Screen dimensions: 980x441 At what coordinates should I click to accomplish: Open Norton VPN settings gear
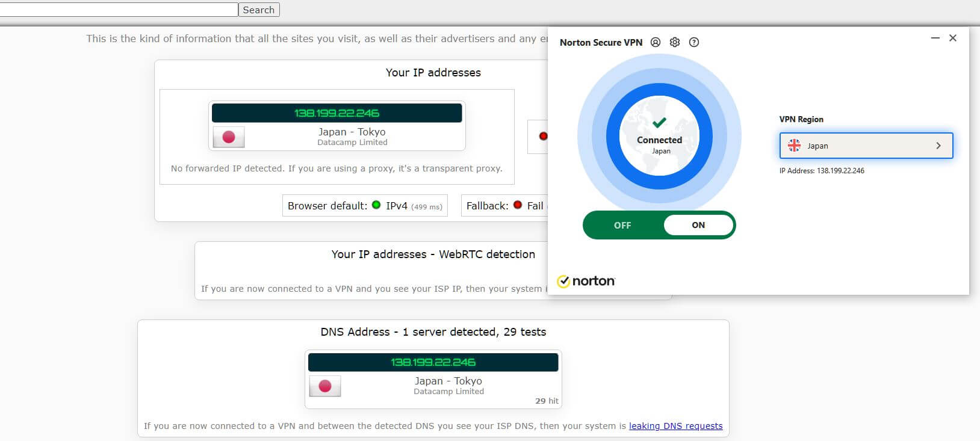675,42
